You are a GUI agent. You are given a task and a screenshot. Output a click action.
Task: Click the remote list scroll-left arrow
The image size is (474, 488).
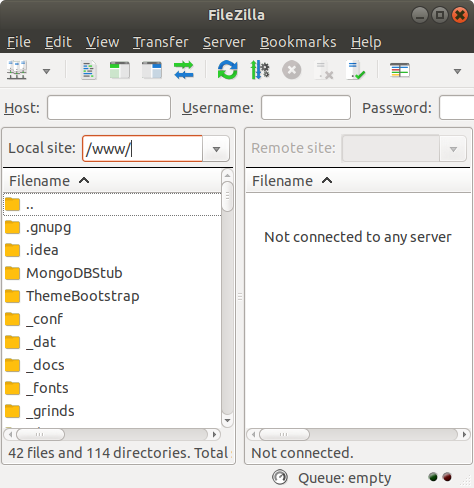(x=253, y=434)
